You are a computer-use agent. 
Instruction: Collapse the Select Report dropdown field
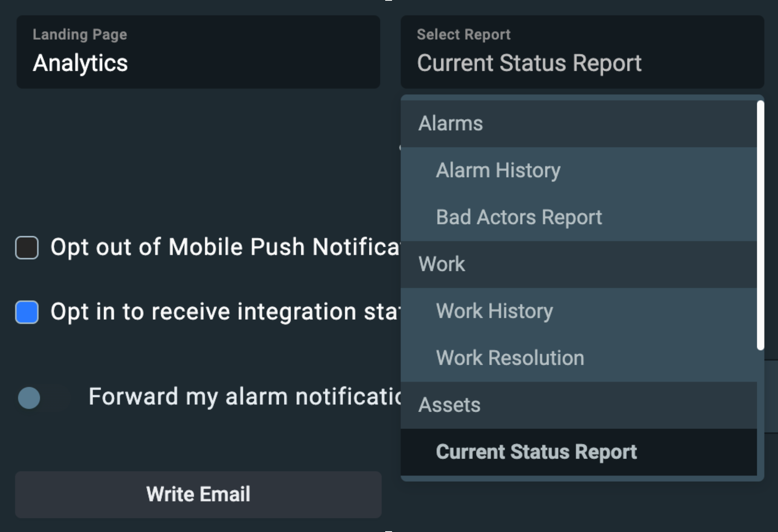pos(582,52)
